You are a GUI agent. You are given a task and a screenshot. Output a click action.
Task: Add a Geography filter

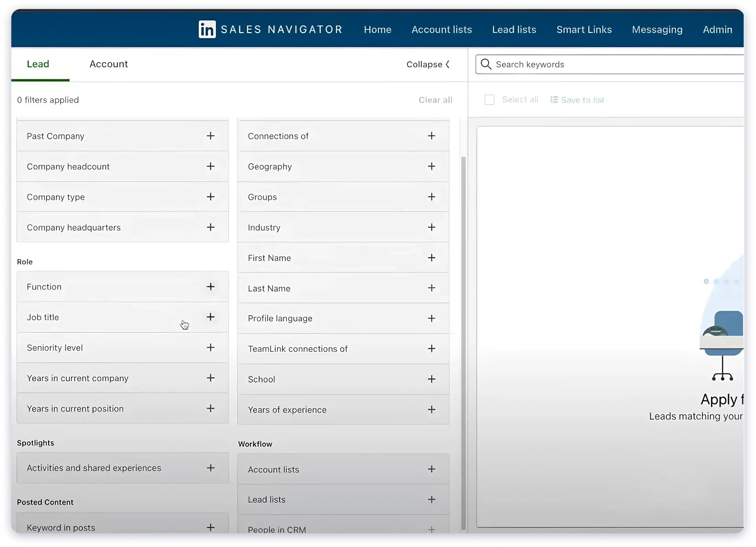431,166
